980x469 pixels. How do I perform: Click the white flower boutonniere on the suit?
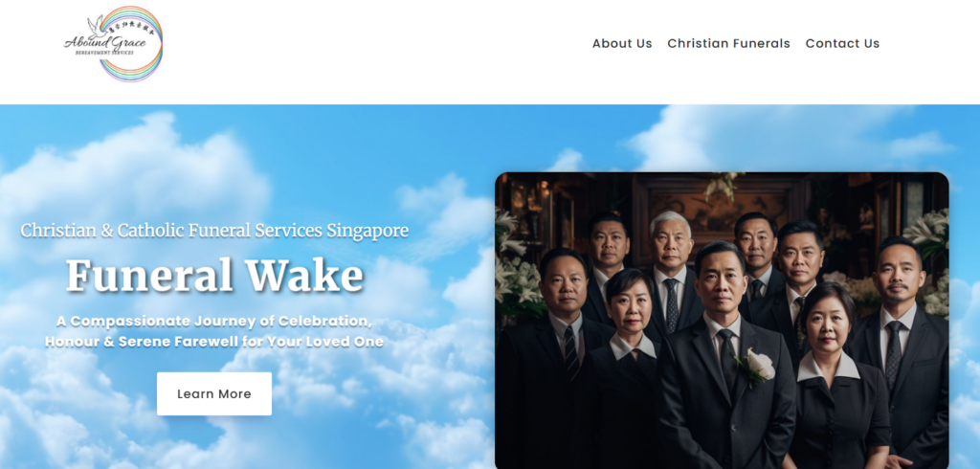[758, 367]
